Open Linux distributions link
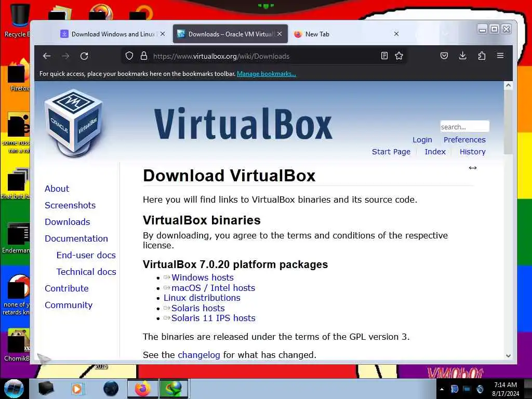This screenshot has width=532, height=399. coord(202,298)
